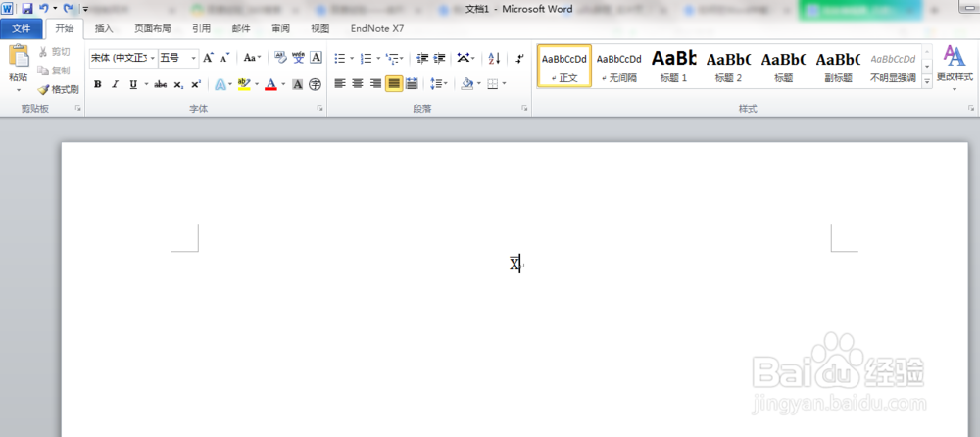The width and height of the screenshot is (980, 437).
Task: Expand the Paste options arrow
Action: 18,89
